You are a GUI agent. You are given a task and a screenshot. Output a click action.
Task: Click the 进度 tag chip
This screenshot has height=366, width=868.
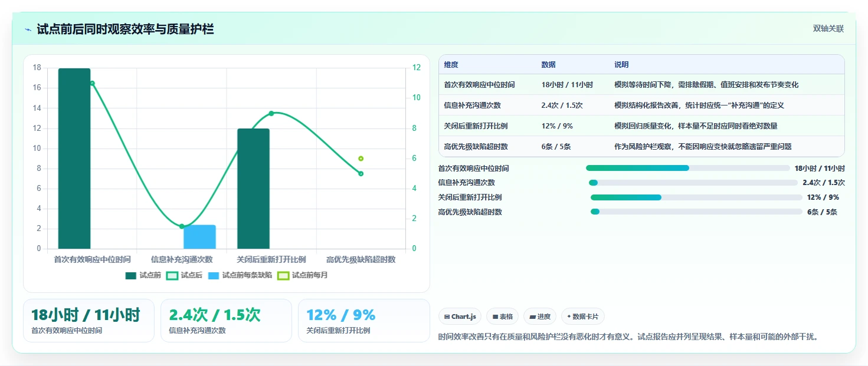tap(540, 316)
